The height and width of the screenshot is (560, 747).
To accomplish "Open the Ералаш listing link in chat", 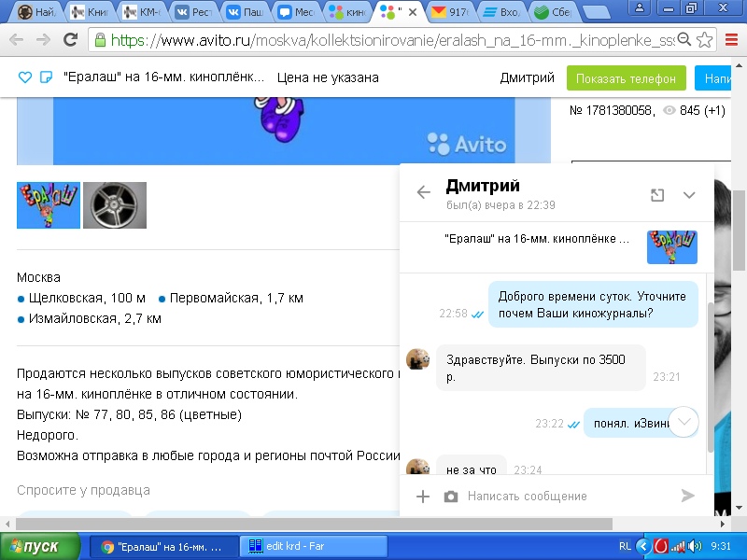I will [x=537, y=239].
